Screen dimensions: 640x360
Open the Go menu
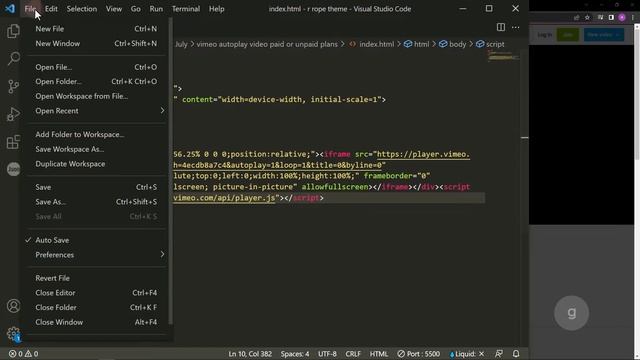point(136,9)
